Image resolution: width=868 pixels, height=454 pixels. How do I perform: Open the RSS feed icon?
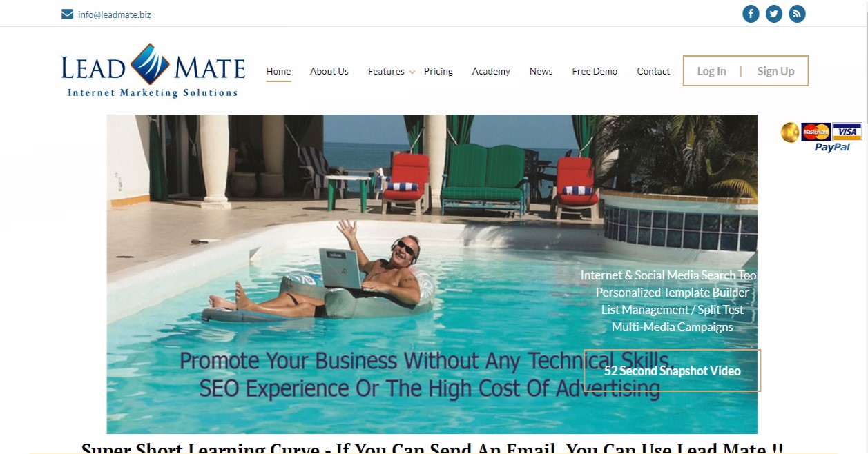coord(797,14)
